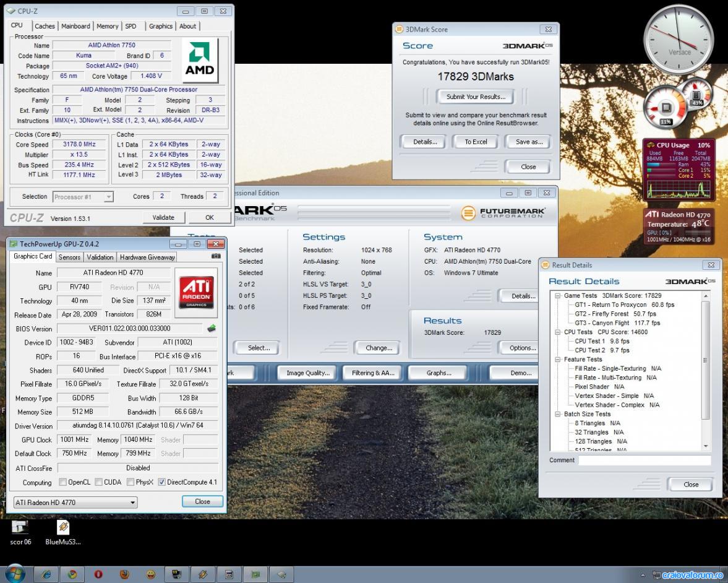Open the ATI Radeon HD 4770 card dropdown

75,502
